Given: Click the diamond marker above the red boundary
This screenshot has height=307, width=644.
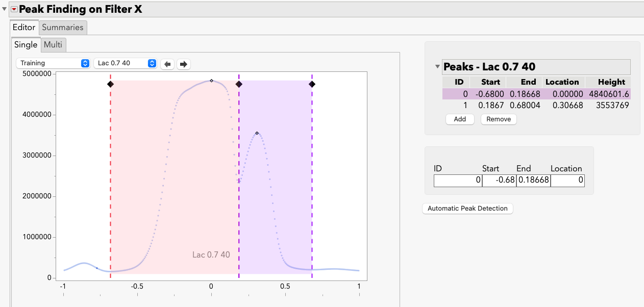Looking at the screenshot, I should [x=111, y=85].
